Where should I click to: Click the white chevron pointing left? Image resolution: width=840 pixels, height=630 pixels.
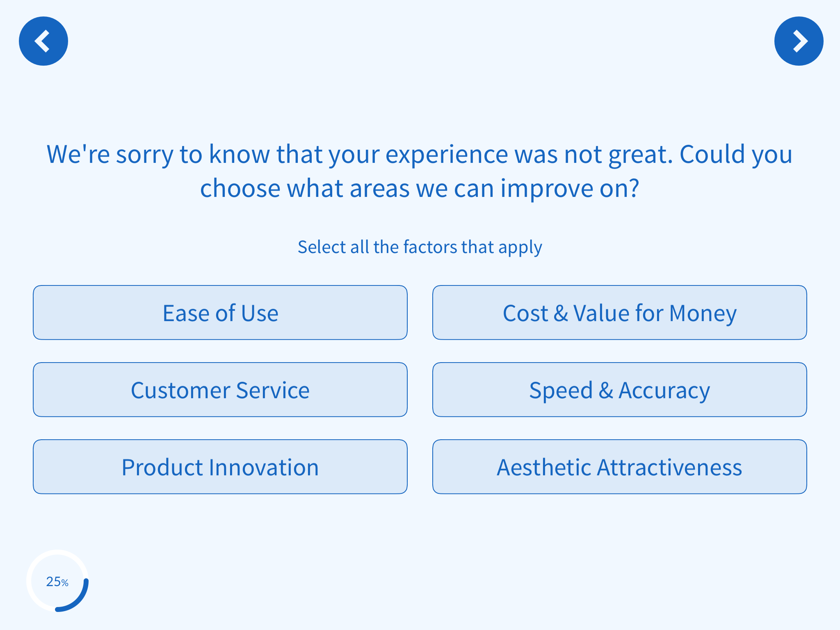tap(42, 41)
